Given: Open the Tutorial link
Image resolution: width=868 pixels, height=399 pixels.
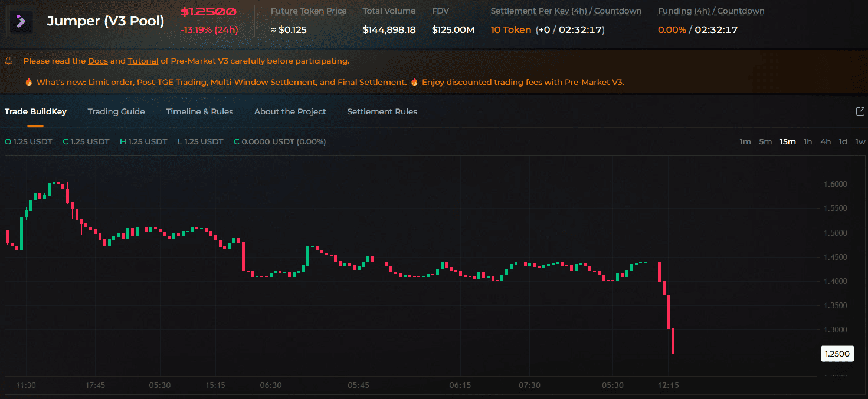Looking at the screenshot, I should click(143, 61).
